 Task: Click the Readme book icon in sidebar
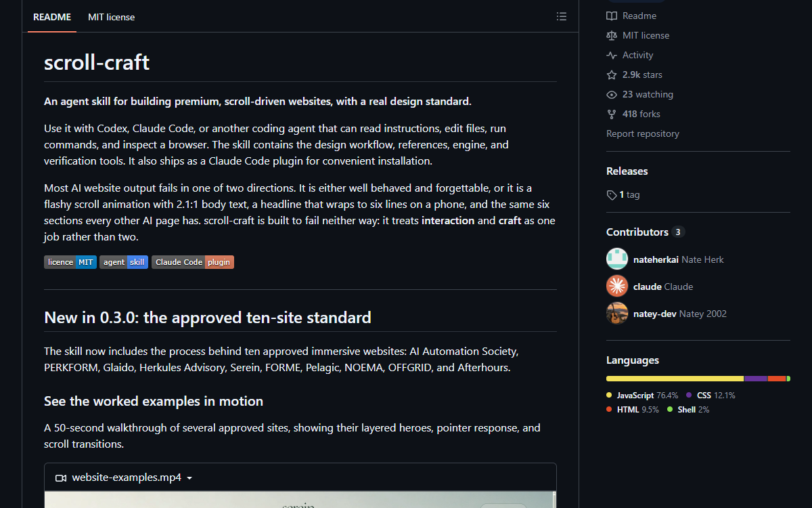coord(612,16)
